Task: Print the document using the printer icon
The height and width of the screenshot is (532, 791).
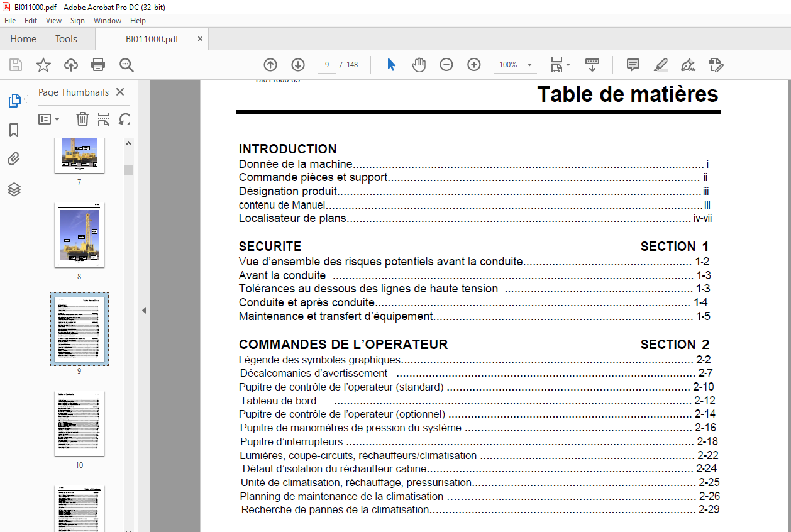Action: [x=98, y=65]
